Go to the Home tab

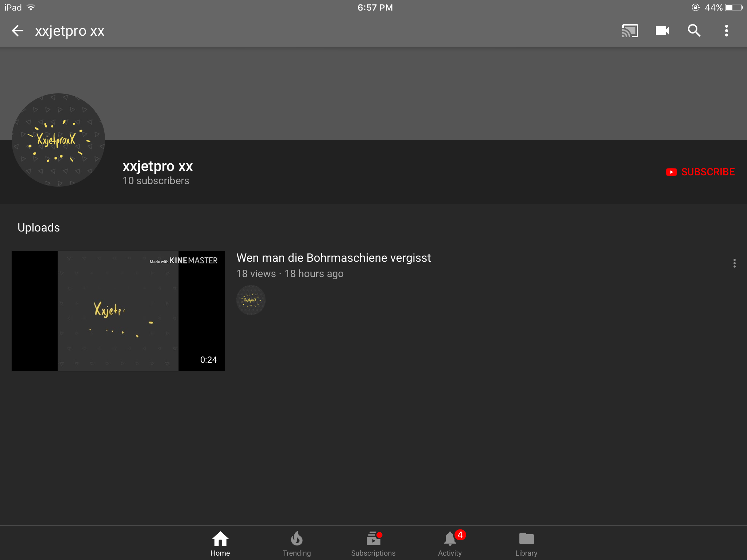[220, 544]
